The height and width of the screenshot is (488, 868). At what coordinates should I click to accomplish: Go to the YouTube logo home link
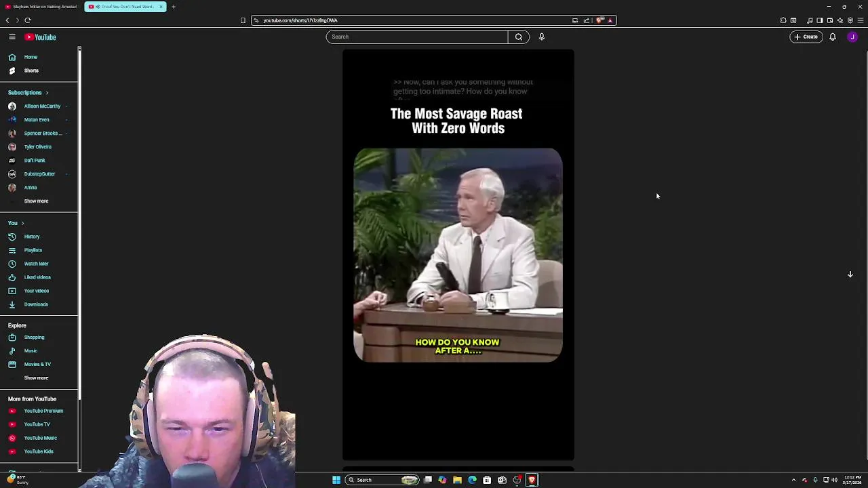click(x=41, y=37)
